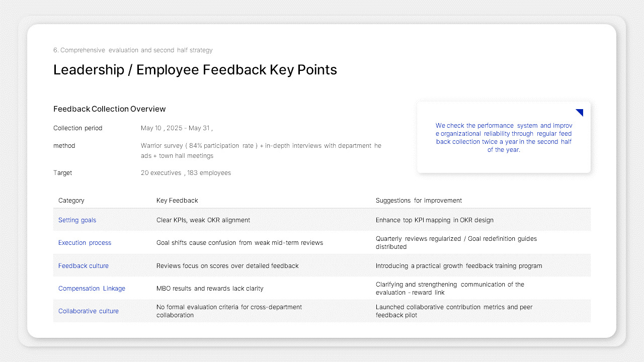Click the Clear KPIs weak OKR alignment cell
This screenshot has width=644, height=362.
pos(203,220)
